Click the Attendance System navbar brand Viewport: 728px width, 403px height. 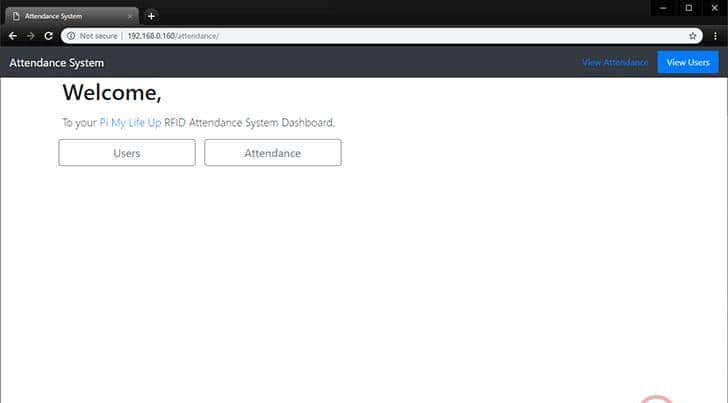click(x=56, y=63)
